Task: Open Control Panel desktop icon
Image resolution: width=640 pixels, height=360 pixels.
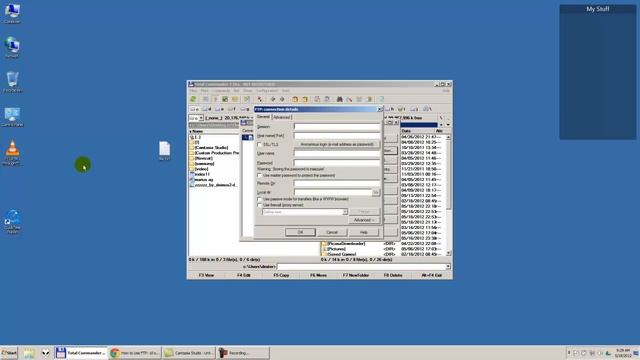Action: coord(12,117)
